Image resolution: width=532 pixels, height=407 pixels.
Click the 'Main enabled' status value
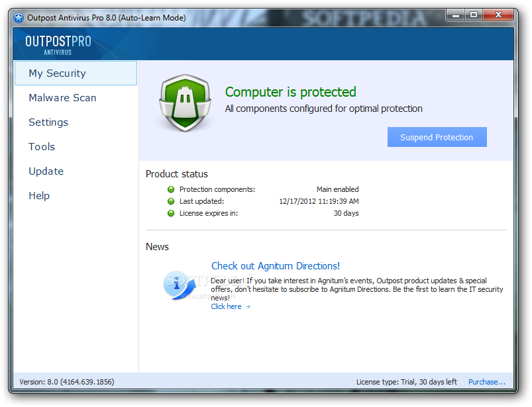(338, 189)
